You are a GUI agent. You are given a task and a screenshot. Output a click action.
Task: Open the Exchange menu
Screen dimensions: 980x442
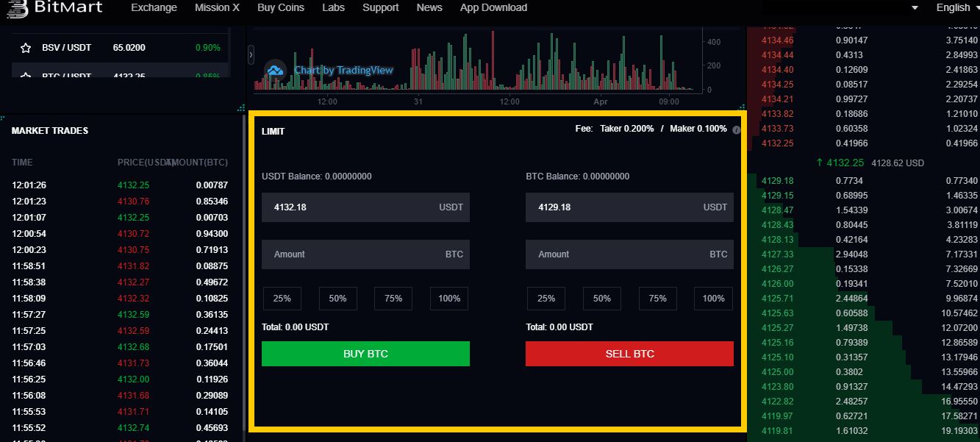point(154,7)
